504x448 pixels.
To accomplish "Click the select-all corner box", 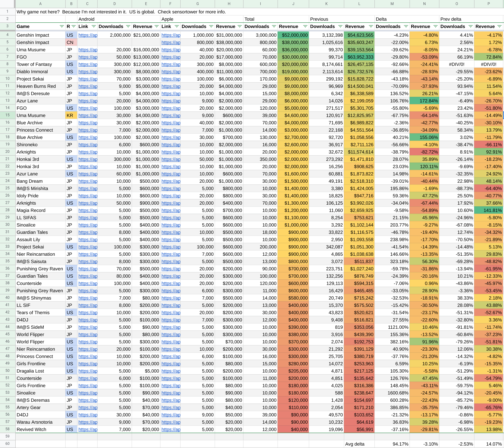I will (7, 4).
